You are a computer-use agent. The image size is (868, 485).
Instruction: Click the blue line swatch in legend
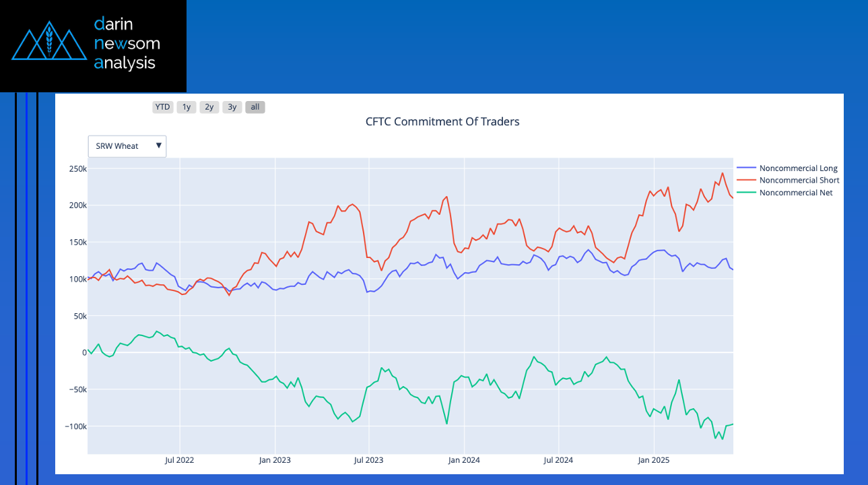[x=746, y=168]
